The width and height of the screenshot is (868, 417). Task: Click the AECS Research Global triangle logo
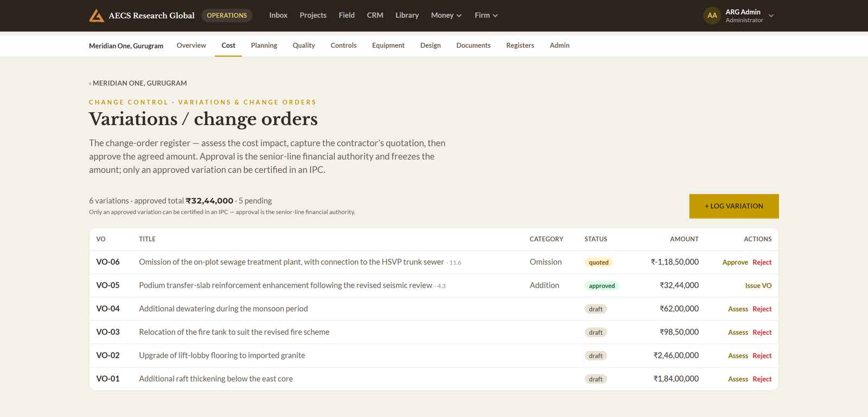click(x=97, y=15)
